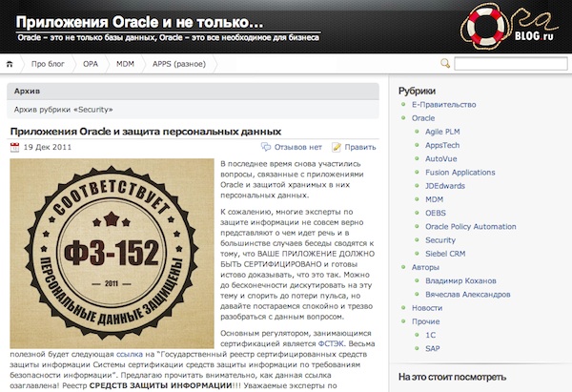Screen dimensions: 572x392
Task: Open the Oracle Policy Automation category
Action: tap(471, 227)
